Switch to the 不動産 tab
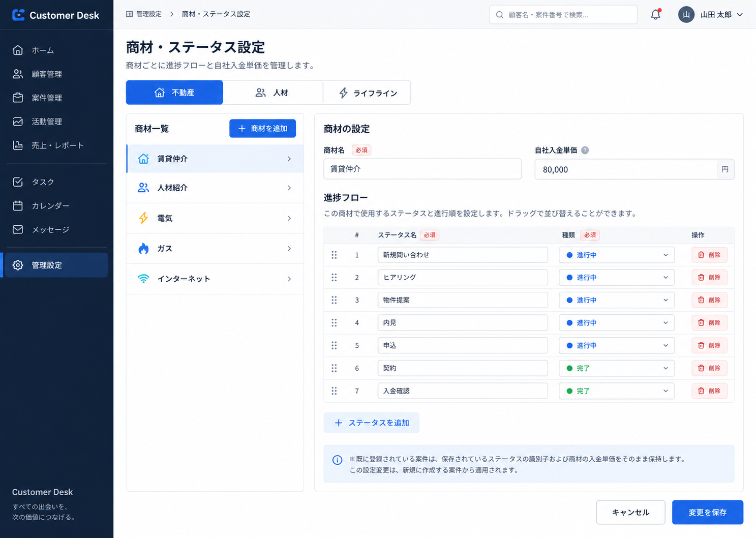Viewport: 756px width, 538px height. tap(174, 93)
